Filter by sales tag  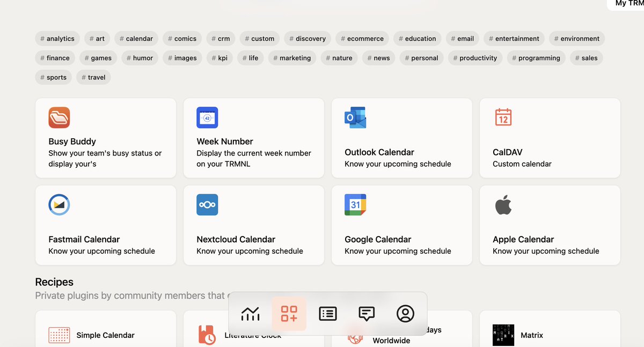587,58
